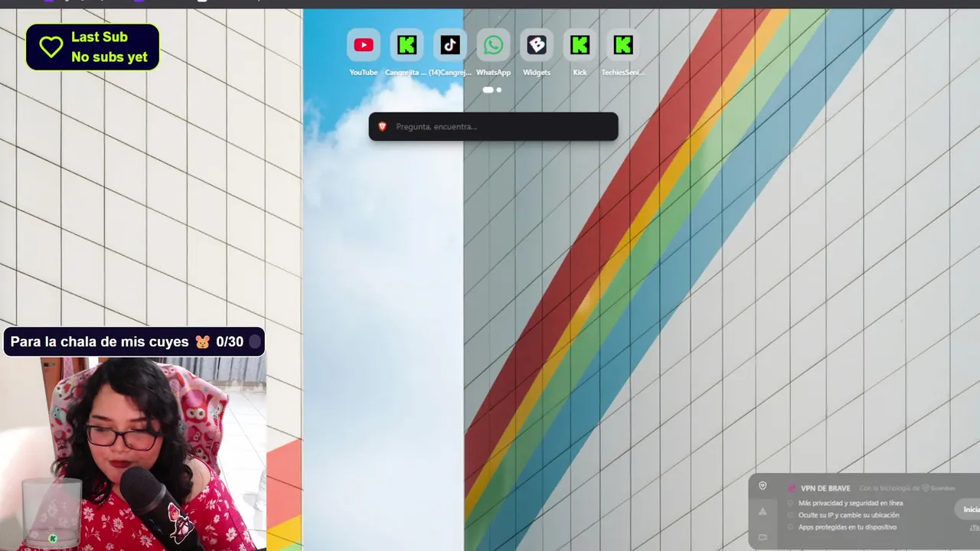This screenshot has width=980, height=551.
Task: Click the heart icon in the Last Sub overlay
Action: (51, 47)
